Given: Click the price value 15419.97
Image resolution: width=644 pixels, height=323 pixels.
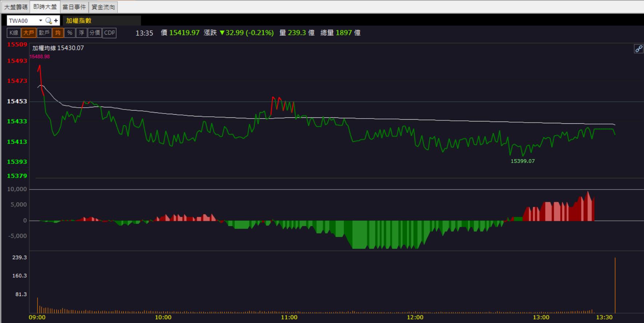Looking at the screenshot, I should tap(184, 33).
